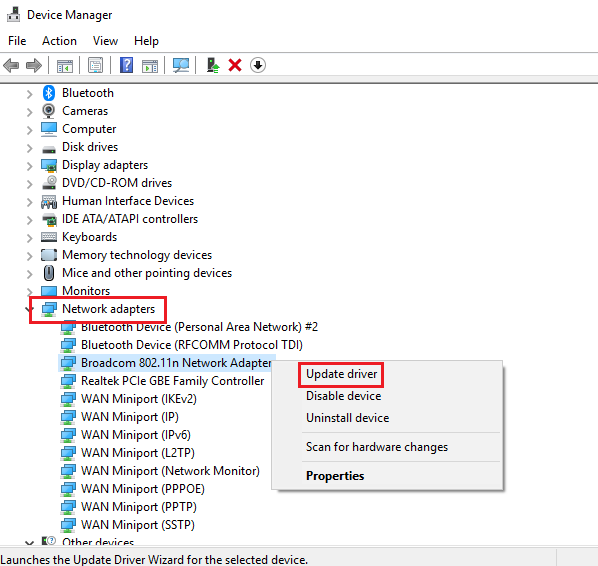Select the Network adapters label
The width and height of the screenshot is (598, 566).
point(109,309)
